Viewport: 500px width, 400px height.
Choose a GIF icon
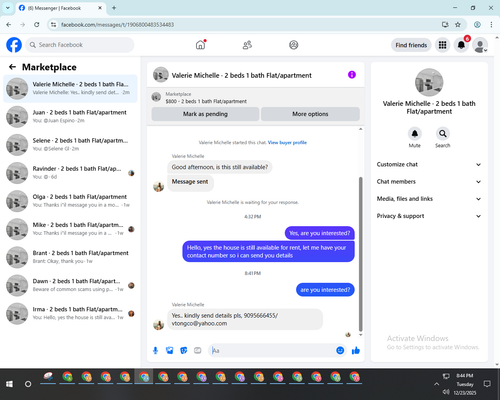198,350
